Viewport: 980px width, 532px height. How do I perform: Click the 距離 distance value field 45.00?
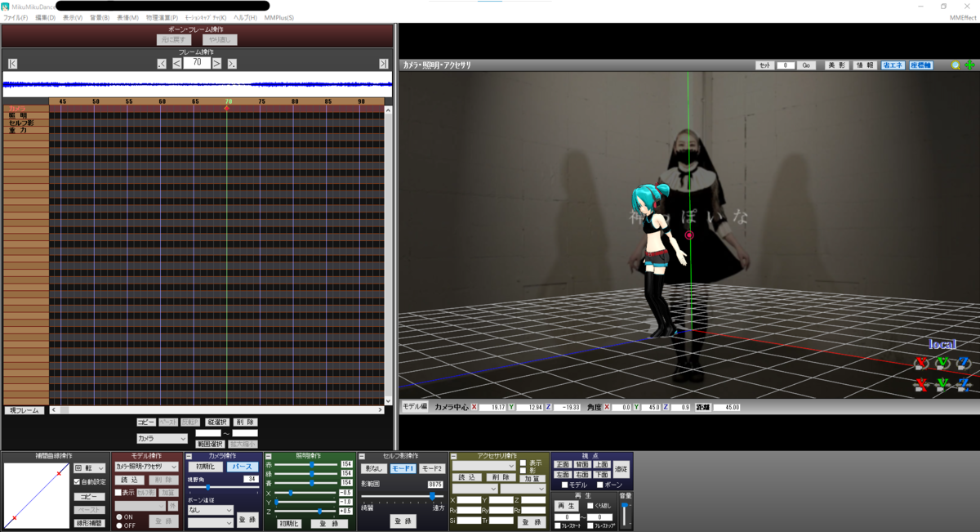point(727,406)
